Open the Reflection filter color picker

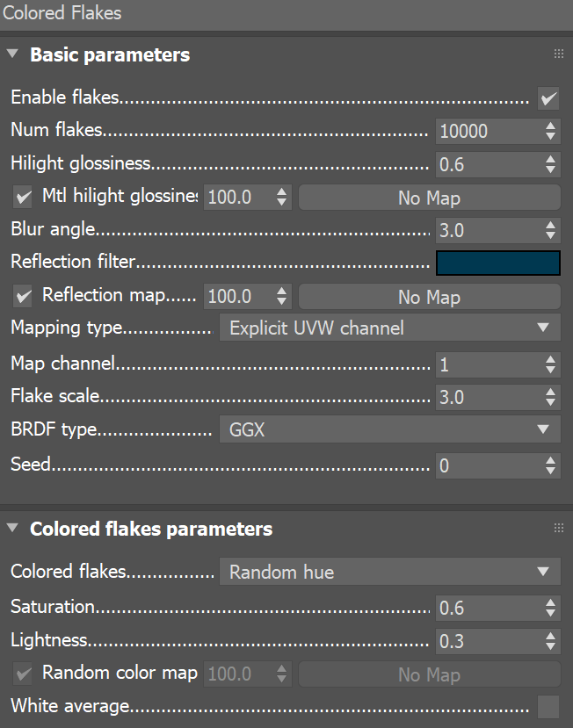pyautogui.click(x=497, y=263)
